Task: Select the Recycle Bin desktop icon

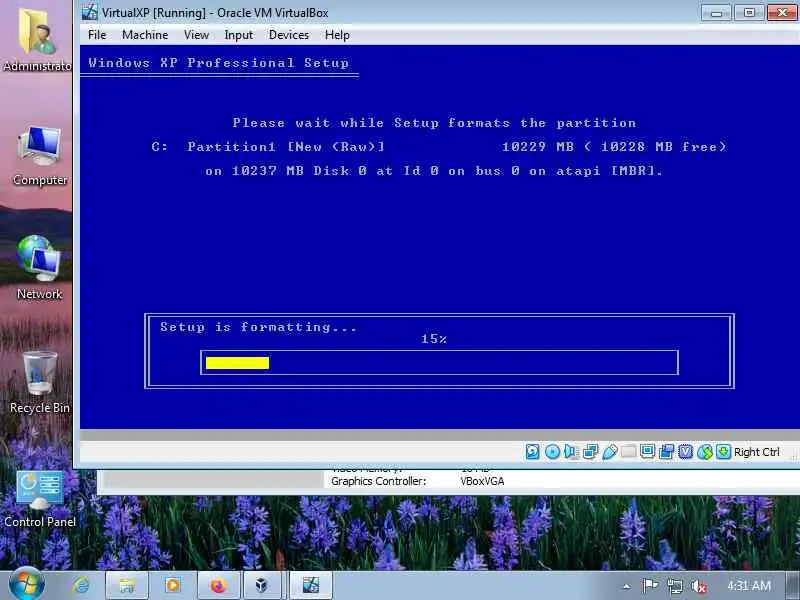Action: 40,382
